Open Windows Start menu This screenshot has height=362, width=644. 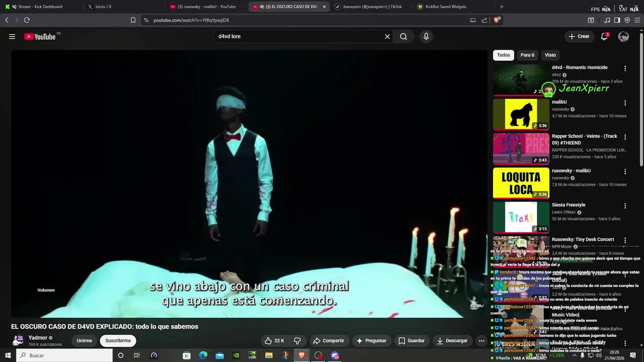(x=8, y=355)
